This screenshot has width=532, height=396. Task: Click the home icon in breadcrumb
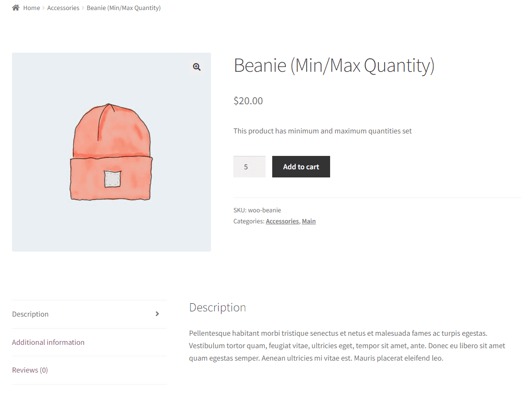pos(16,8)
